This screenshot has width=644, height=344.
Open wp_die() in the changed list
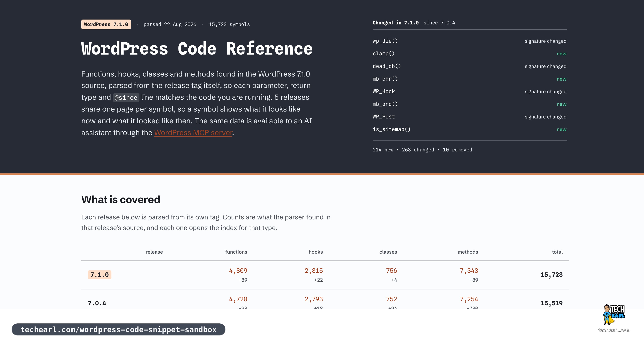(x=385, y=41)
